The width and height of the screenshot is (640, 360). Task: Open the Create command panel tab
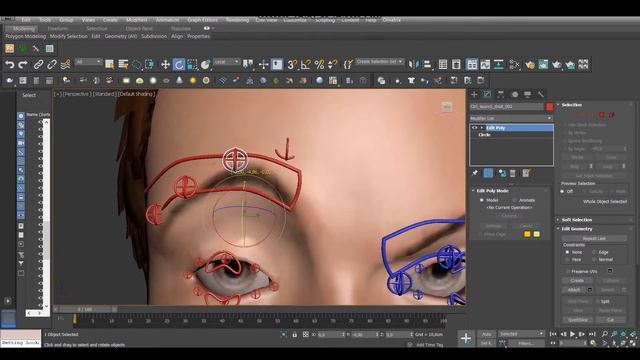click(474, 94)
